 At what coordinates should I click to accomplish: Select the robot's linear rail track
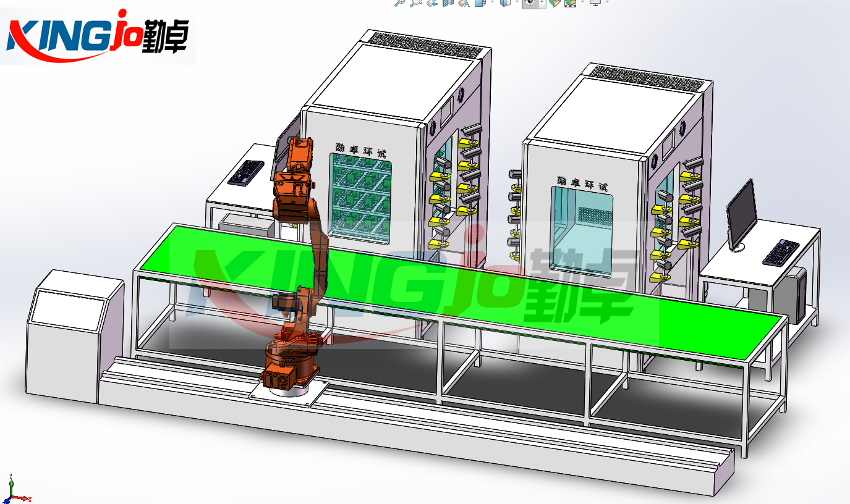[x=414, y=426]
